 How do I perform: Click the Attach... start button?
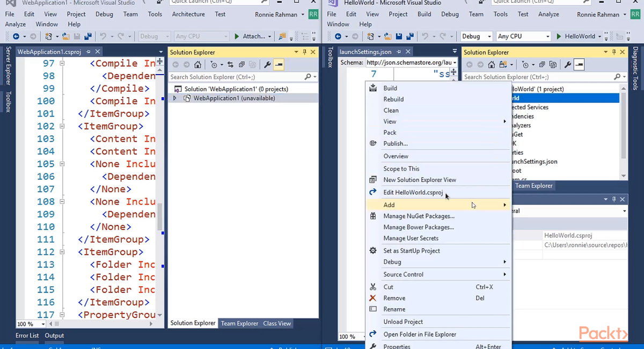250,37
